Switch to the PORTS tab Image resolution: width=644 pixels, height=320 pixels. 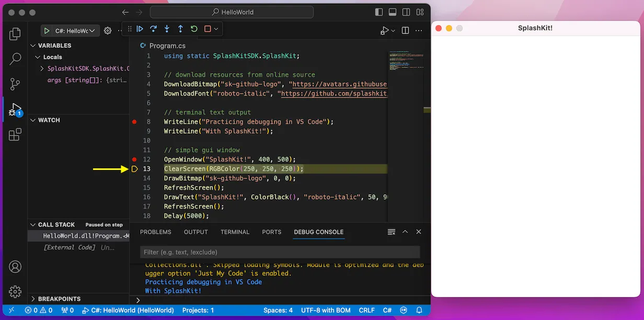point(271,232)
